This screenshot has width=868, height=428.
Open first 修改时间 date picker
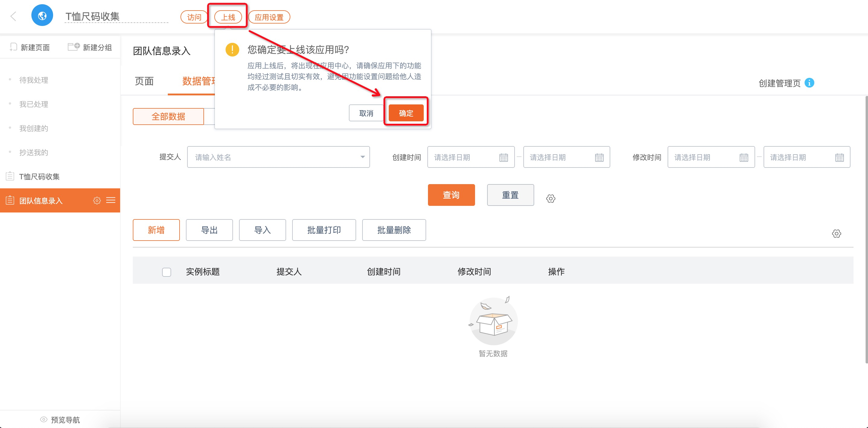pos(711,157)
